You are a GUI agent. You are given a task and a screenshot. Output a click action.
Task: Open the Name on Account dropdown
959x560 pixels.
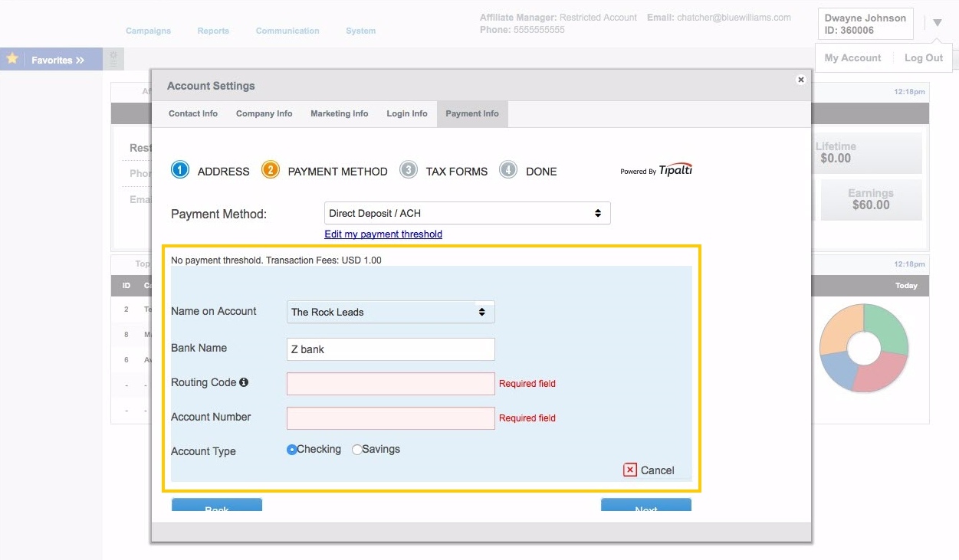tap(390, 312)
